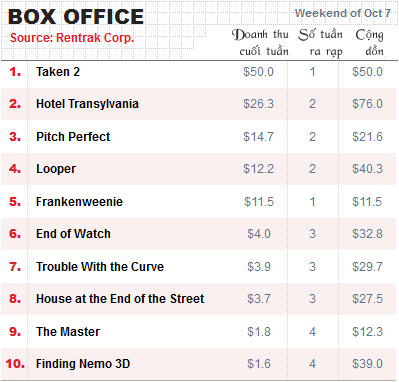Click the Doanh thu cuối tuần column header
Viewport: 399px width, 382px height.
tap(260, 43)
